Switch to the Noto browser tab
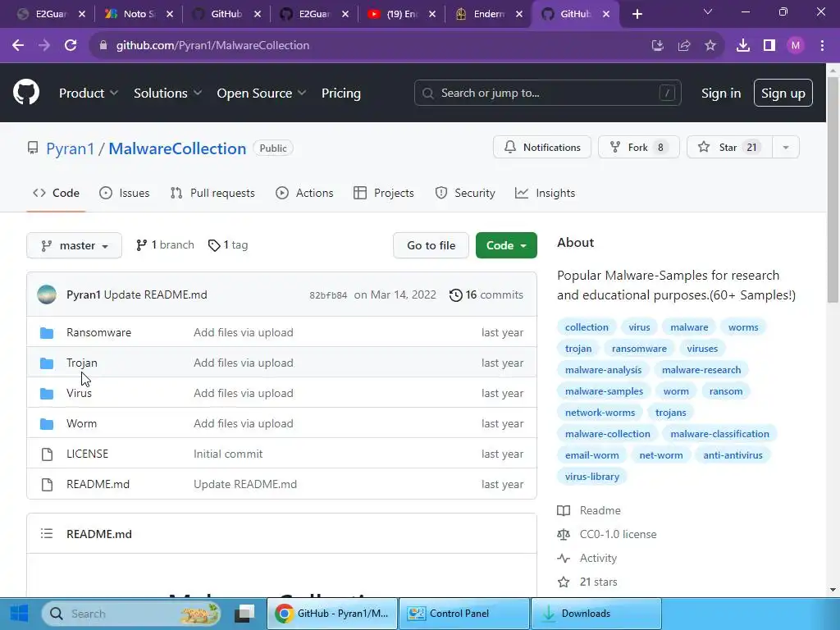This screenshot has height=630, width=840. pos(139,15)
